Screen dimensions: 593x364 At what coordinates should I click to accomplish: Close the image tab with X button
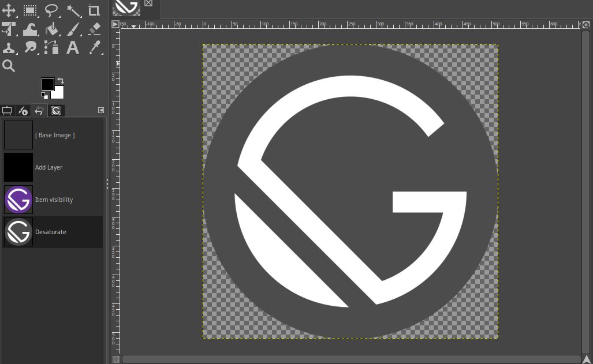[148, 3]
